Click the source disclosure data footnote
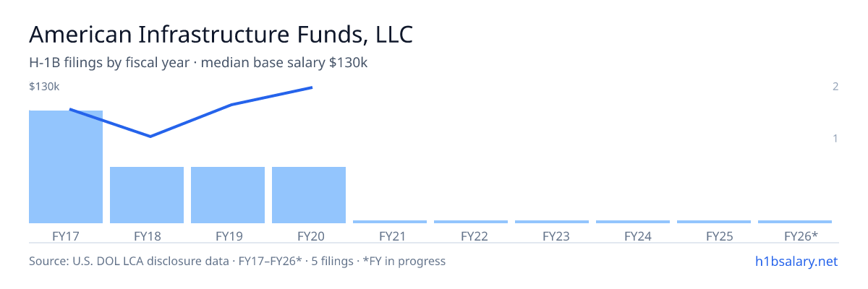 (237, 261)
